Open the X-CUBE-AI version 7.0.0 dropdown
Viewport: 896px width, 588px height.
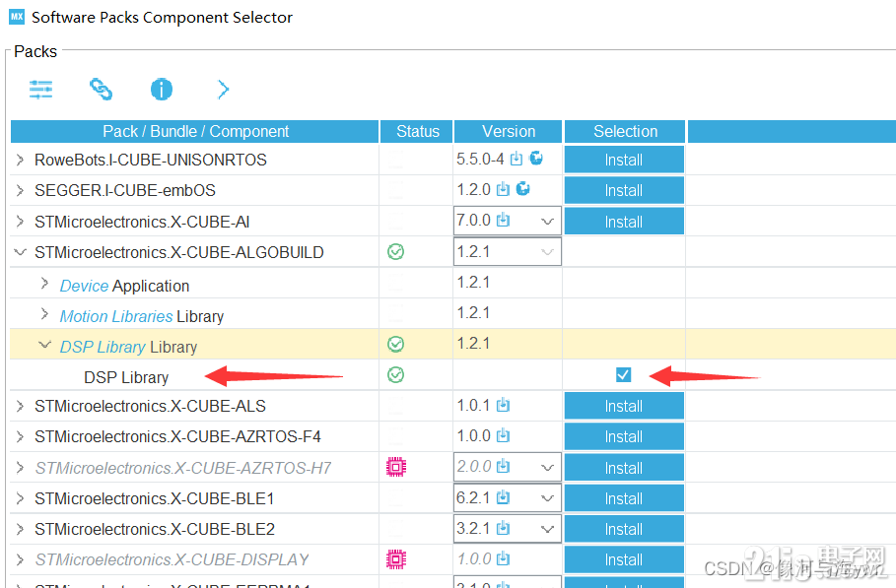(547, 222)
